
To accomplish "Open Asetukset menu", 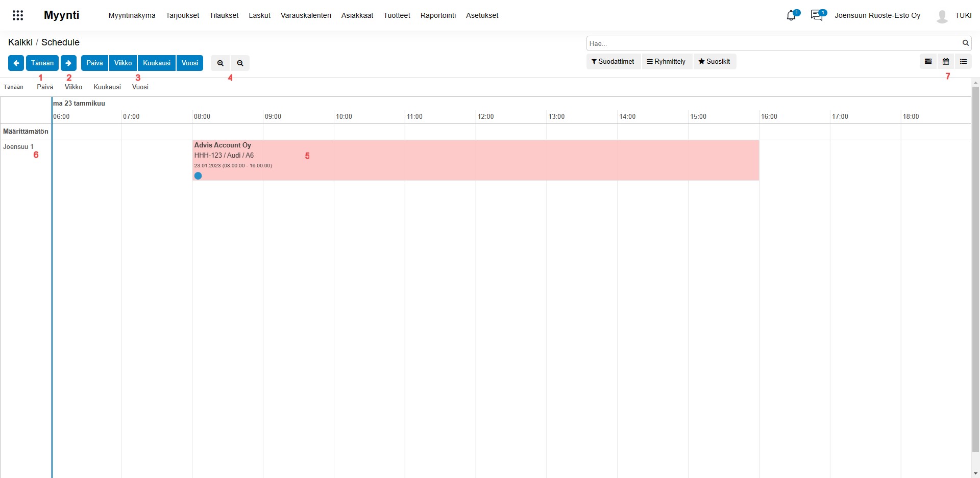I will pyautogui.click(x=482, y=15).
